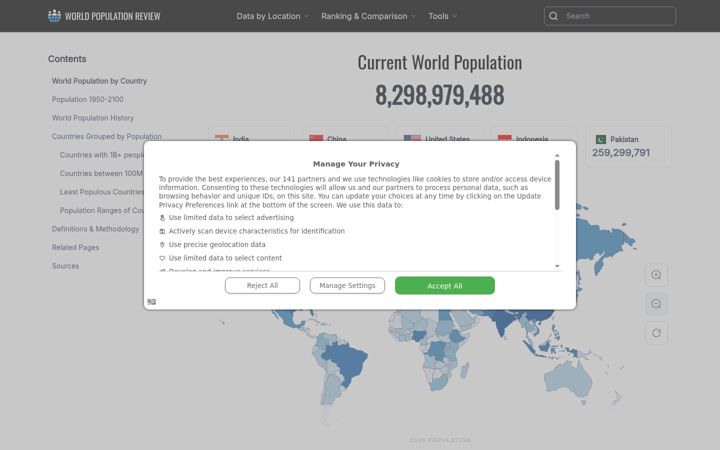Viewport: 720px width, 450px height.
Task: Open World Population History section
Action: [93, 118]
